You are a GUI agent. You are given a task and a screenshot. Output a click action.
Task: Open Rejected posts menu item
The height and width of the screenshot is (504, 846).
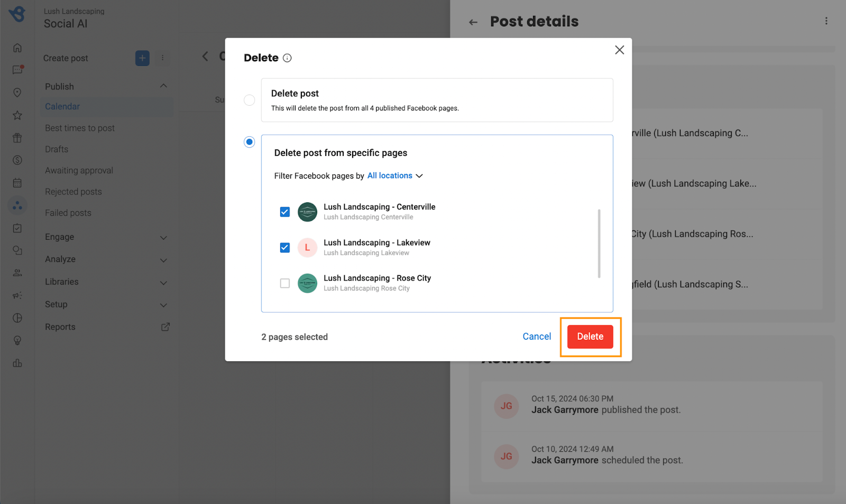[x=73, y=192]
